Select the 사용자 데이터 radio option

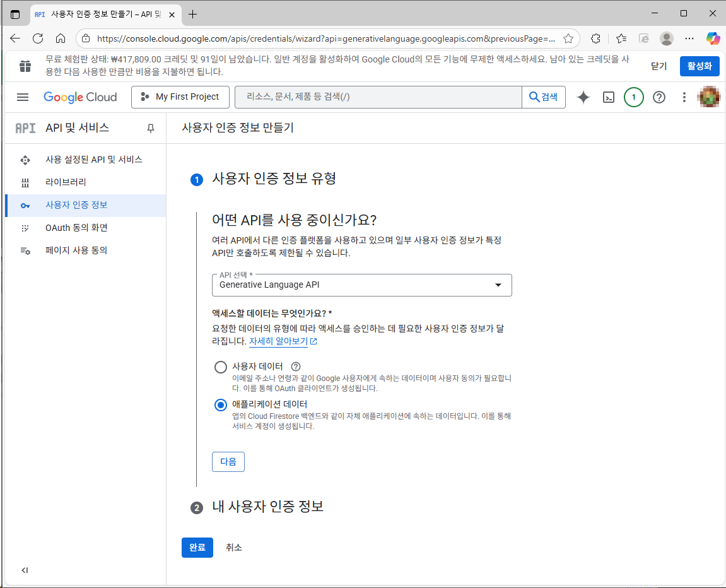tap(220, 367)
